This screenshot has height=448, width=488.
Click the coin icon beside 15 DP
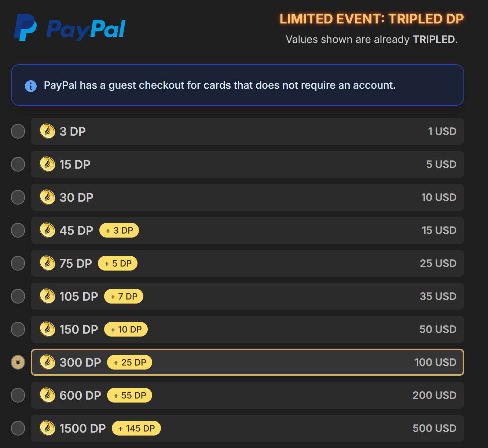[x=47, y=164]
